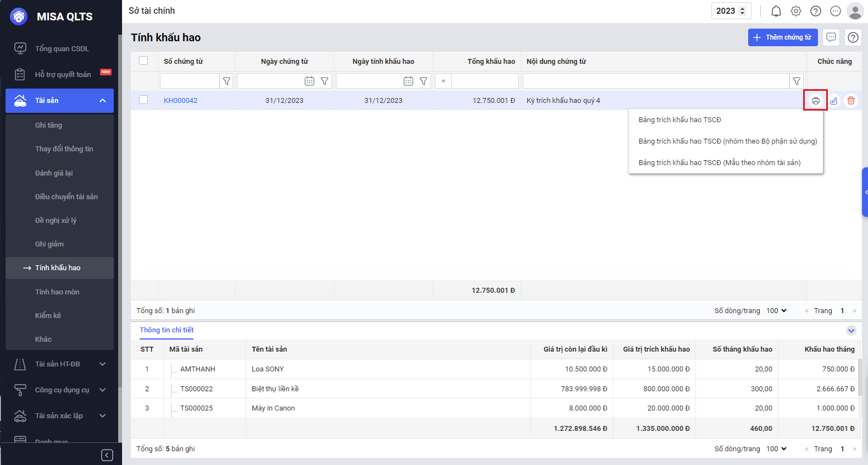Collapse the sidebar with bottom arrow icon
Viewport: 868px width, 465px height.
(x=107, y=455)
